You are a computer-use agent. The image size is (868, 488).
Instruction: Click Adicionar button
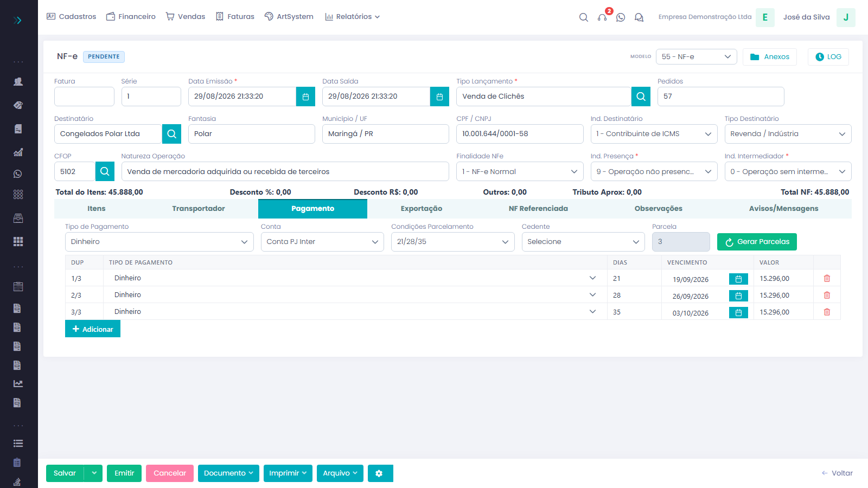tap(93, 329)
